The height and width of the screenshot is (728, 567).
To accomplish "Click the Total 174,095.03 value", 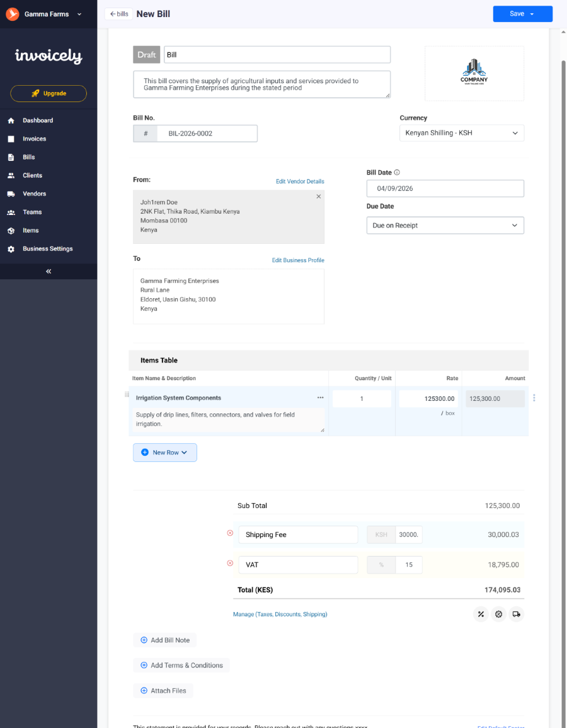I will click(503, 590).
